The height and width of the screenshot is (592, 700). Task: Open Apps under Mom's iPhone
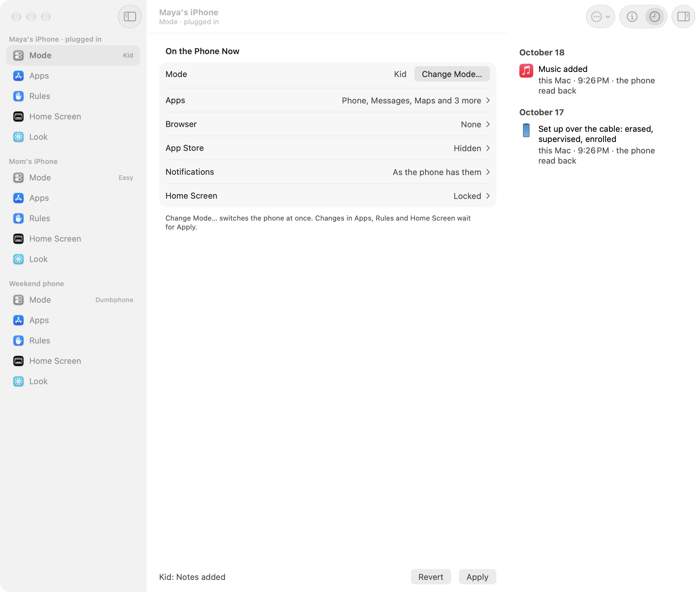(73, 198)
